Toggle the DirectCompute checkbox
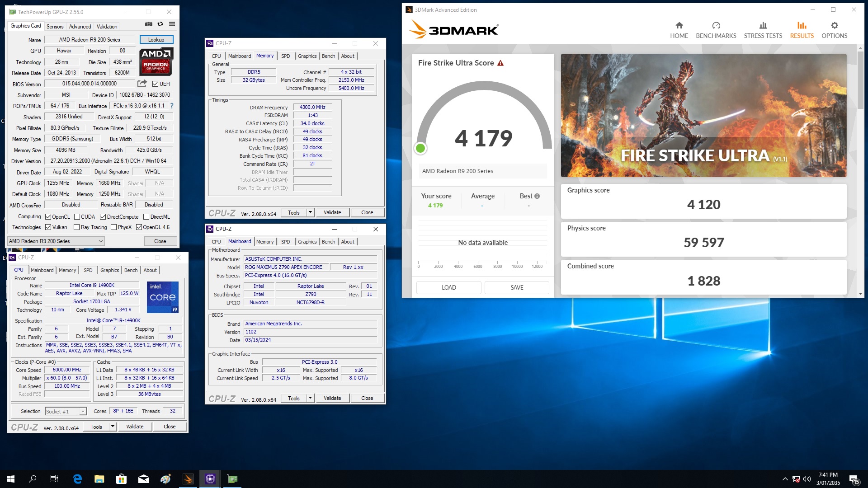 point(103,217)
